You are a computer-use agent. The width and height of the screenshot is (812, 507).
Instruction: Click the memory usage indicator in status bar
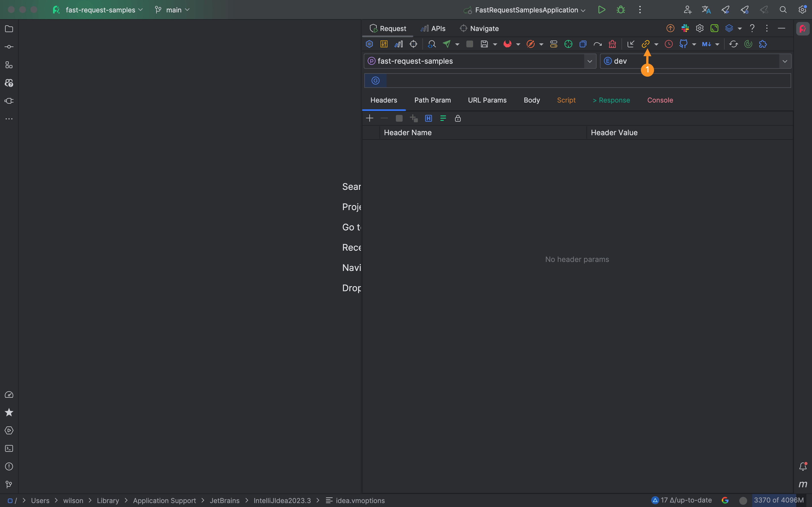778,500
